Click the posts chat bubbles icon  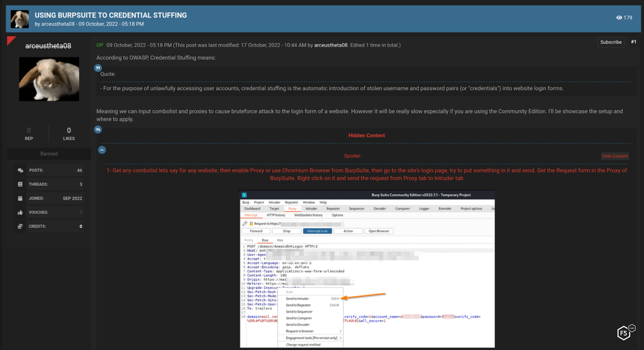click(20, 170)
